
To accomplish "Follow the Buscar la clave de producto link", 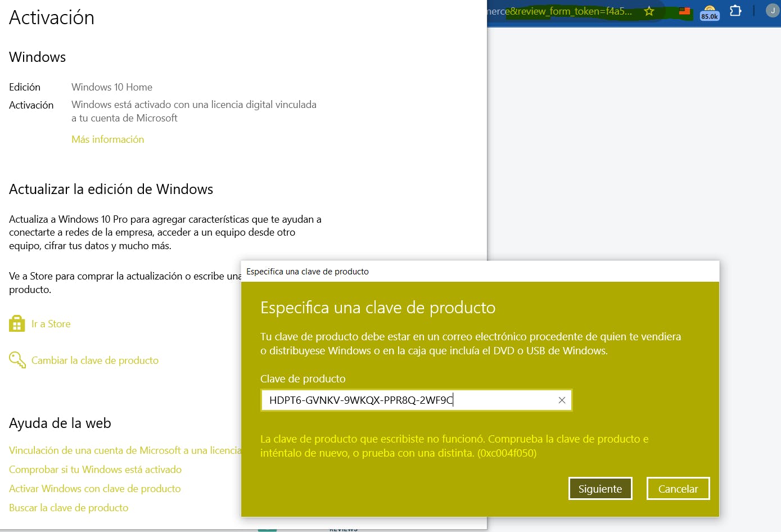I will (69, 508).
